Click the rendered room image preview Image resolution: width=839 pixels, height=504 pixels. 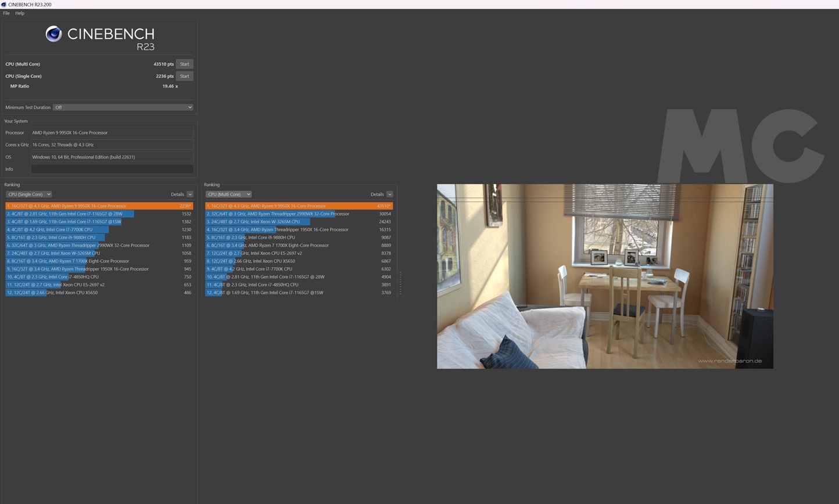605,276
